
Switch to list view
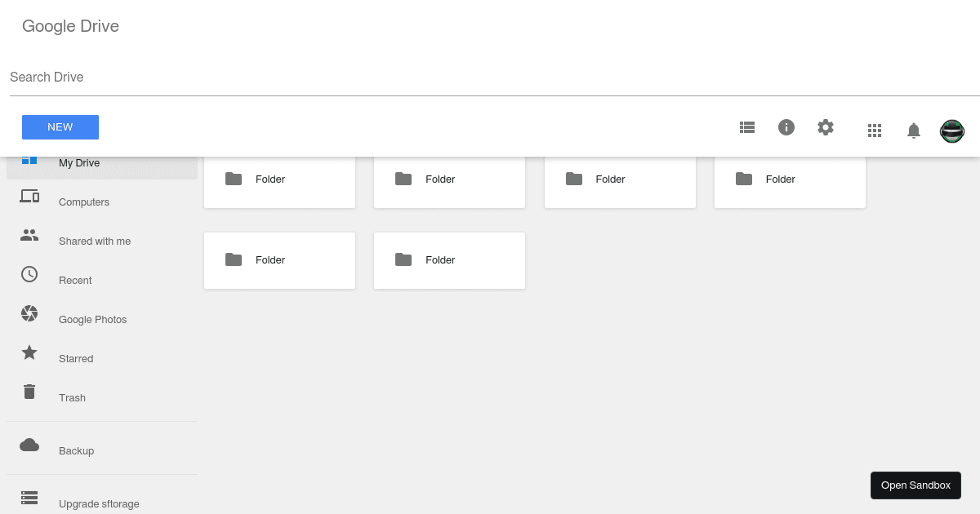click(x=746, y=127)
